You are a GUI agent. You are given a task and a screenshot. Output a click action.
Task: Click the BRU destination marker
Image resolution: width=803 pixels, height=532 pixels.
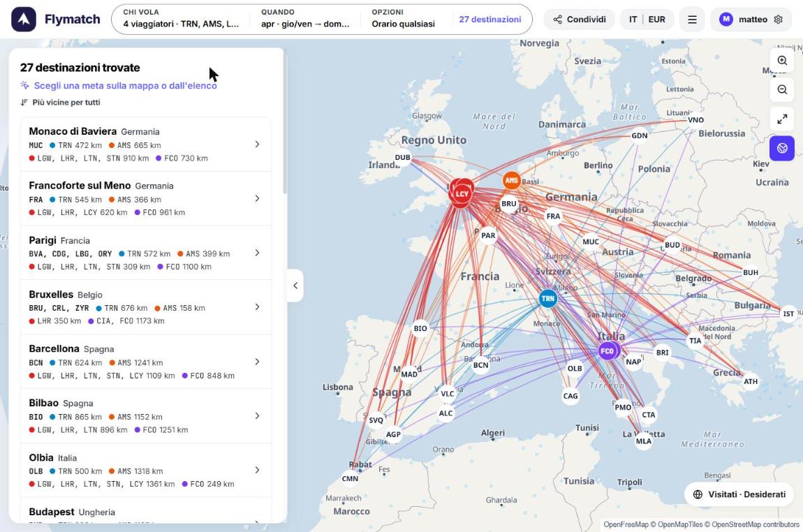(508, 204)
